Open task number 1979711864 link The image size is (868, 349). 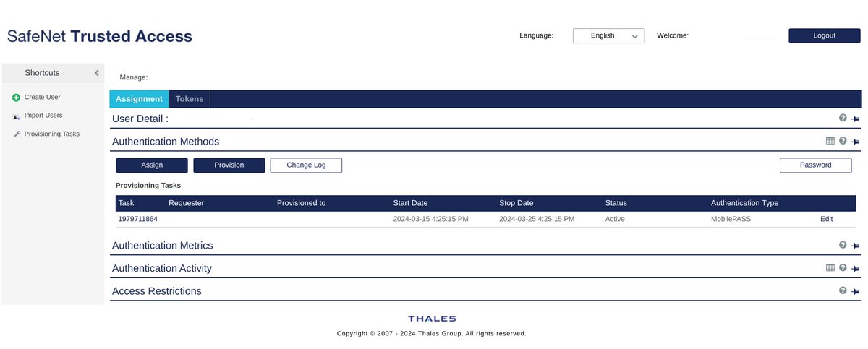[138, 219]
